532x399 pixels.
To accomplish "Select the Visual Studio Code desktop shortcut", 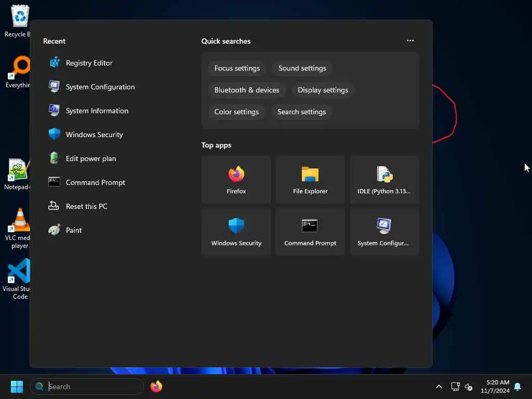I will 17,279.
